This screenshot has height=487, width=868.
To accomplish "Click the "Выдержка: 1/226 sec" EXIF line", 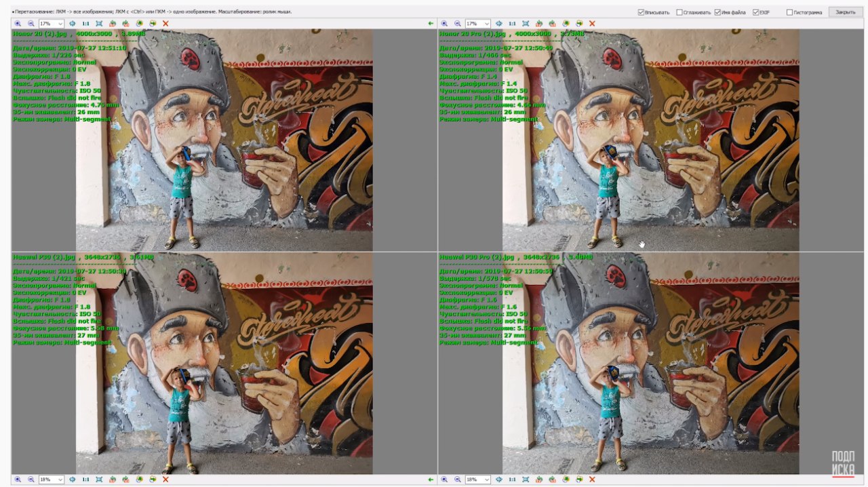I will tap(49, 55).
